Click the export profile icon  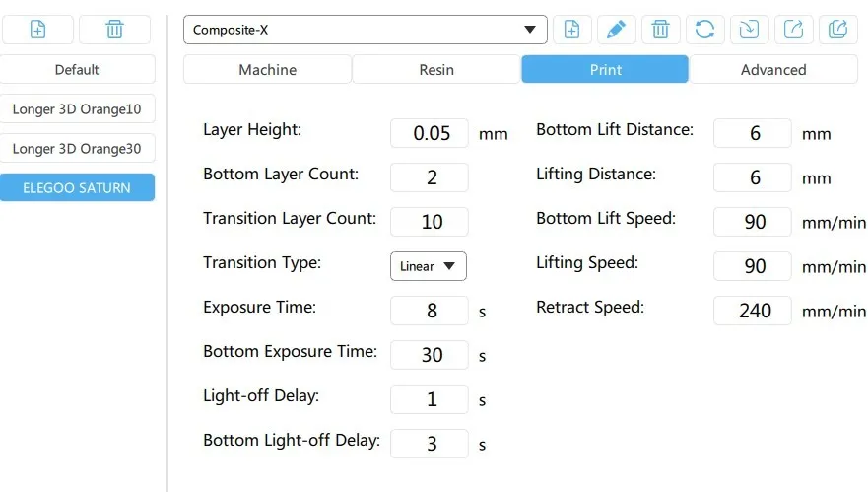[793, 30]
